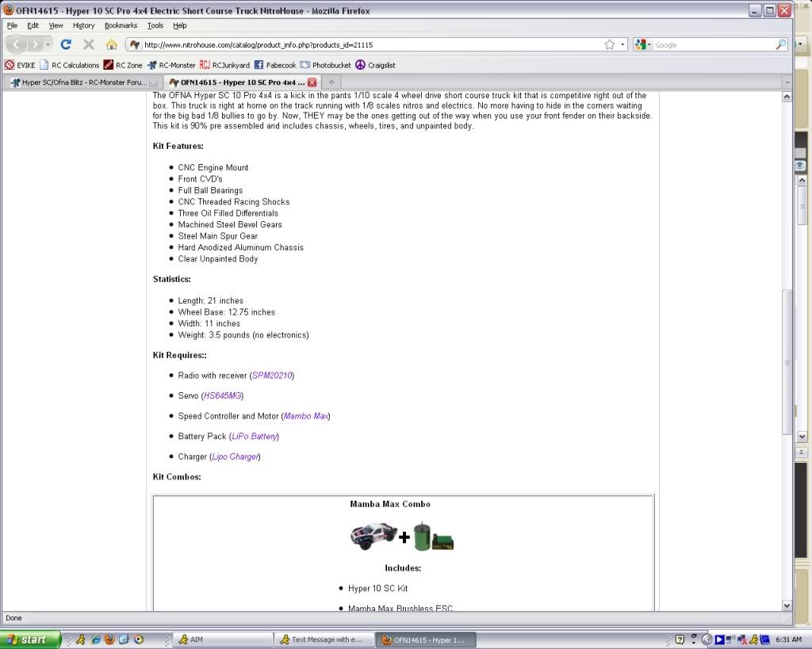Viewport: 812px width, 649px height.
Task: Open AIM window from taskbar
Action: click(x=220, y=639)
